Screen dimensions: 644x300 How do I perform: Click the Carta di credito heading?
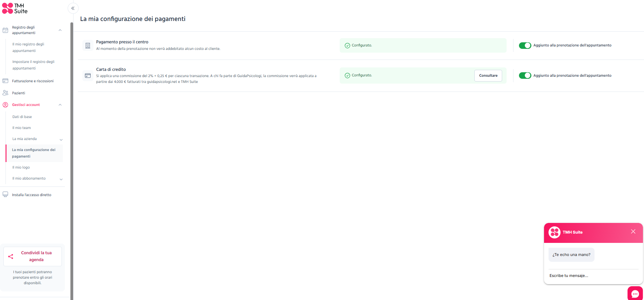(111, 69)
